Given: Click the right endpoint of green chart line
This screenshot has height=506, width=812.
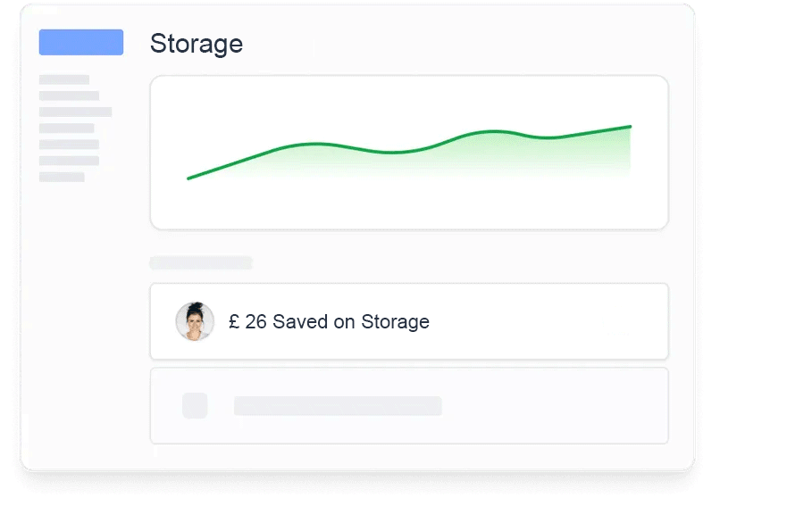Looking at the screenshot, I should point(630,127).
